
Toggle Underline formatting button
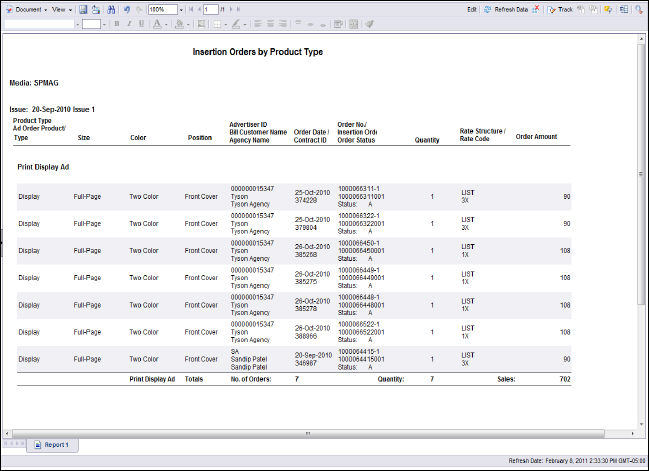141,23
